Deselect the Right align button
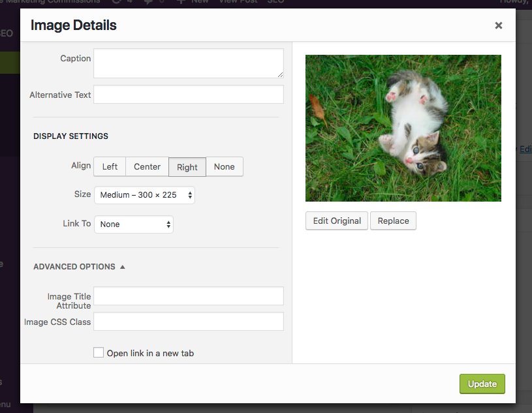The height and width of the screenshot is (413, 532). 187,167
